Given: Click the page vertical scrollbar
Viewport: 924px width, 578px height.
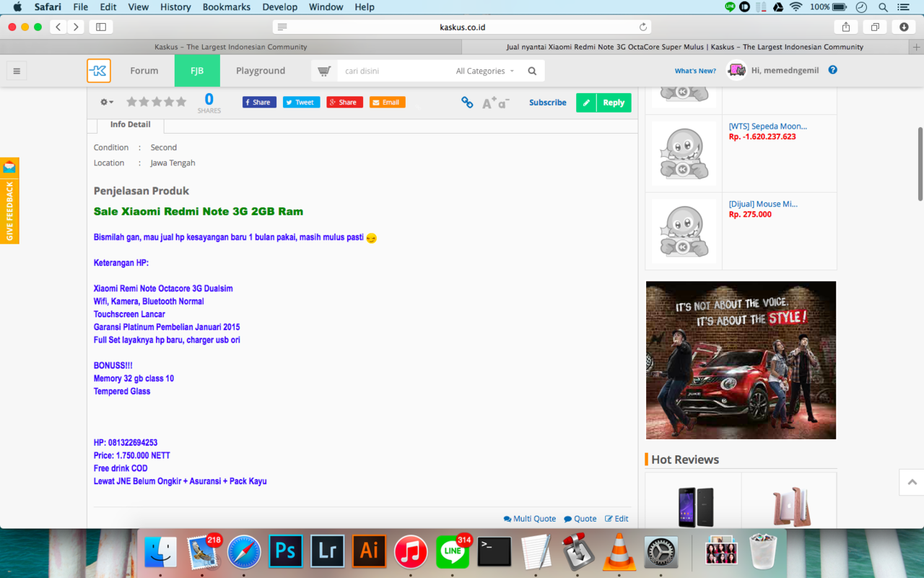Looking at the screenshot, I should [x=920, y=164].
